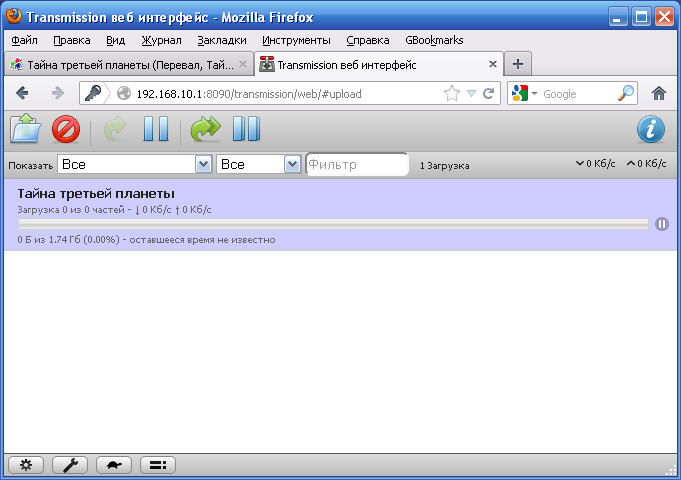
Task: Click the open torrent folder icon
Action: tap(25, 129)
